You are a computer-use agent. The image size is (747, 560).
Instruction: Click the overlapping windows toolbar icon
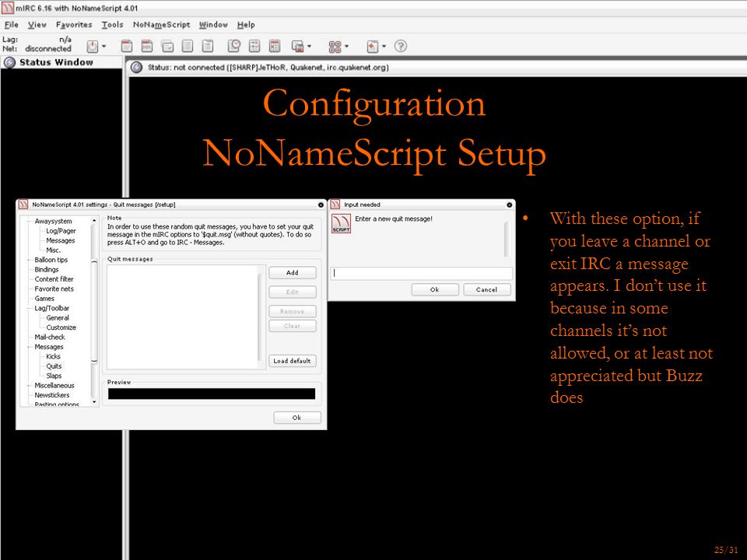click(x=297, y=46)
